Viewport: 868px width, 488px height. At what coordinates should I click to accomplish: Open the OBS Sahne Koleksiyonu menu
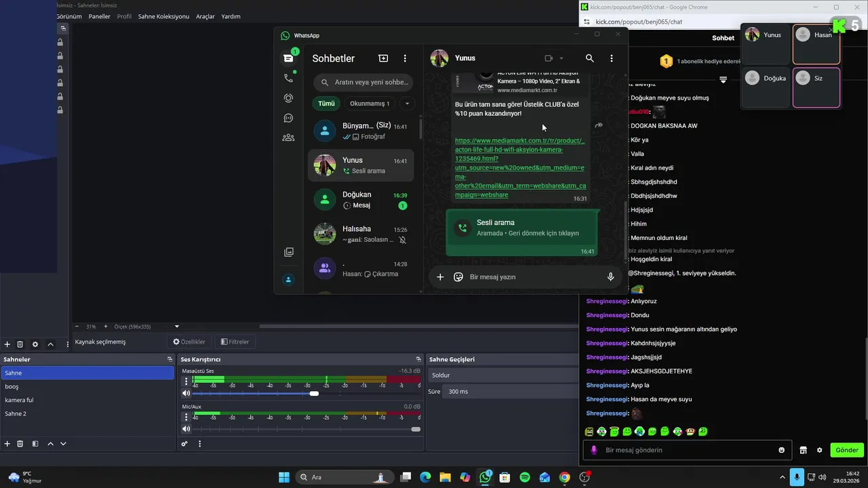coord(163,16)
